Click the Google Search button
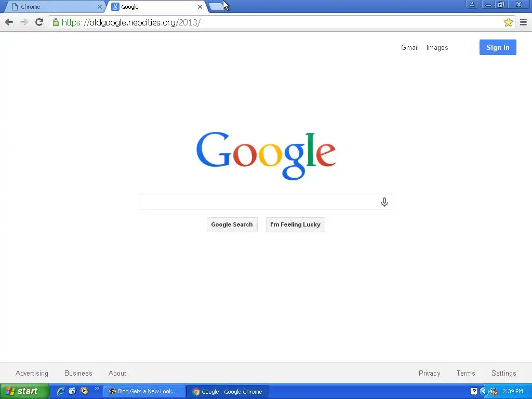 click(x=232, y=224)
